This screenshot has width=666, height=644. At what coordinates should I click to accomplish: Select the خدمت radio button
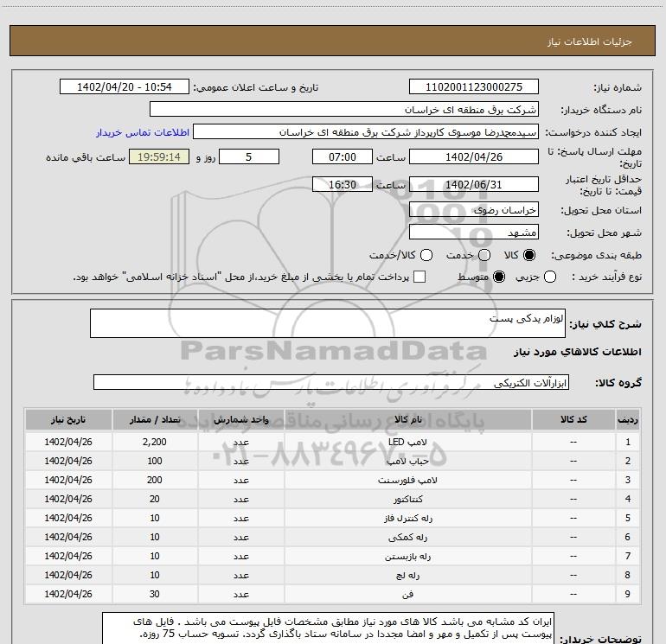tap(484, 255)
